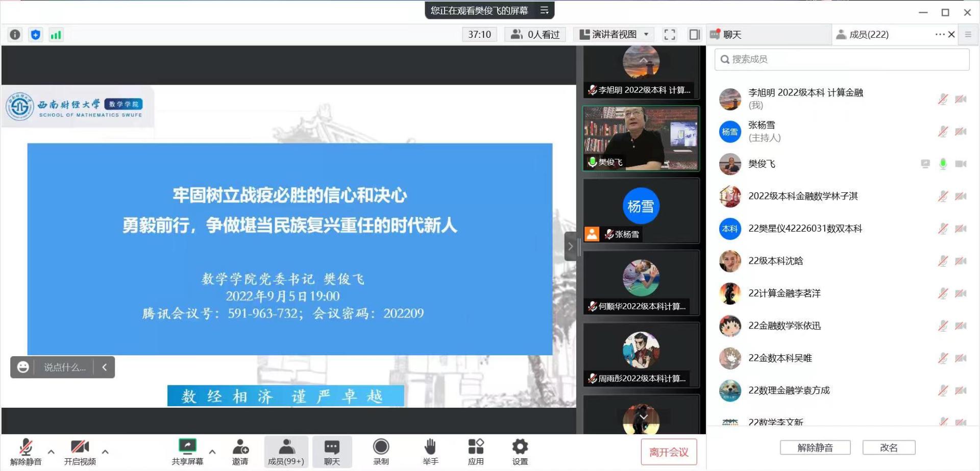Image resolution: width=980 pixels, height=471 pixels.
Task: Open the Apps (应用) icon
Action: (x=476, y=452)
